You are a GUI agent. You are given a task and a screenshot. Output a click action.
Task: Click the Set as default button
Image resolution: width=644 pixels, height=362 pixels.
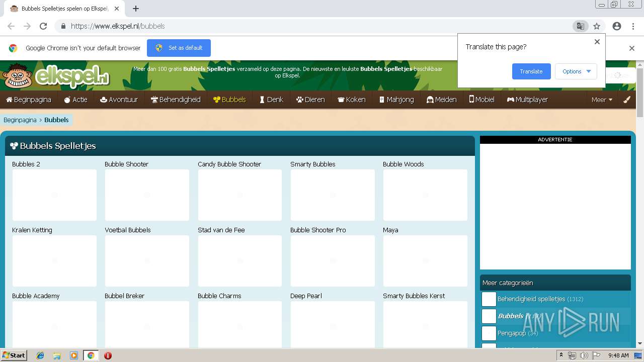coord(179,48)
